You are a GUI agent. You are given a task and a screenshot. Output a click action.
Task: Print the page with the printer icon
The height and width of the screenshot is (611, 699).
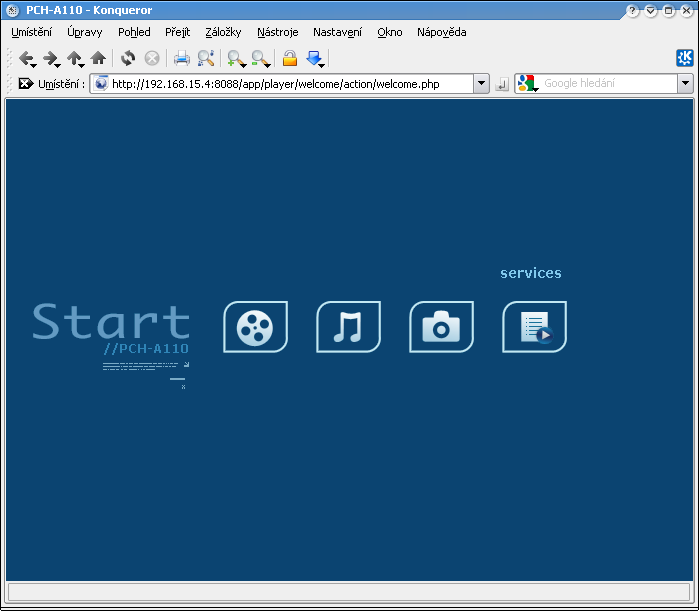tap(181, 58)
